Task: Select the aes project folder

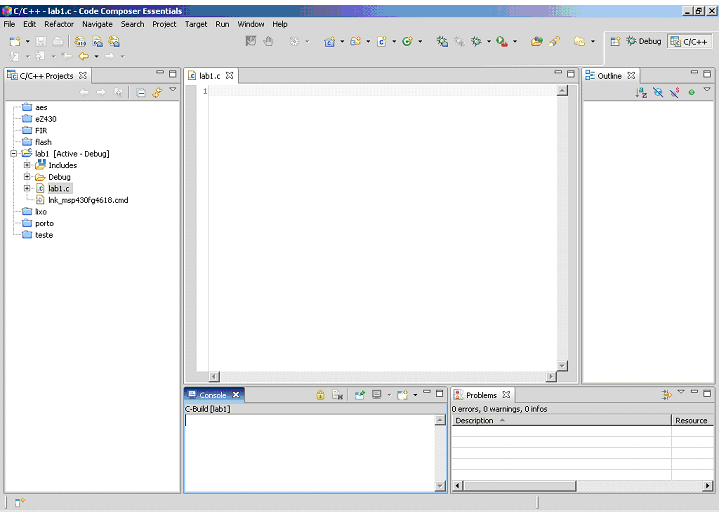Action: (41, 107)
